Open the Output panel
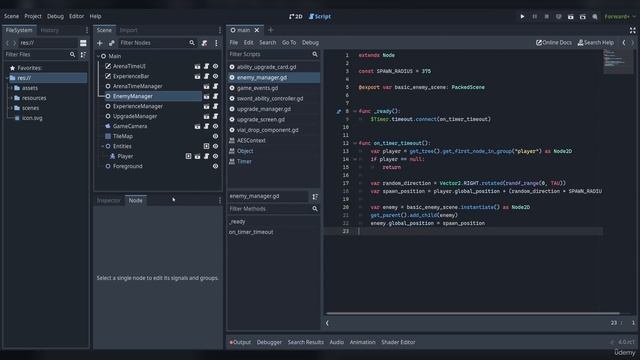Image resolution: width=640 pixels, height=360 pixels. 240,342
